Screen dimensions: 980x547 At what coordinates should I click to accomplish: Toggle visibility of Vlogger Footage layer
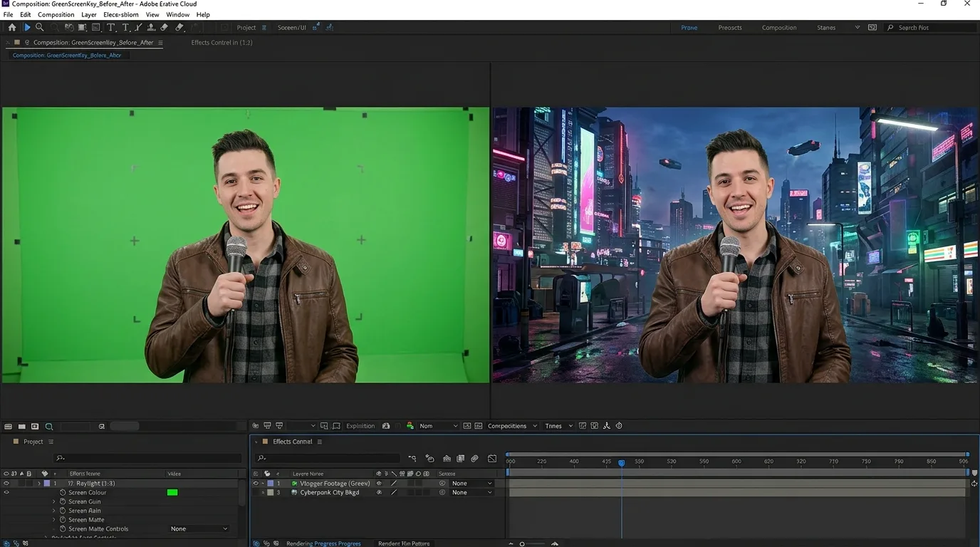tap(256, 484)
